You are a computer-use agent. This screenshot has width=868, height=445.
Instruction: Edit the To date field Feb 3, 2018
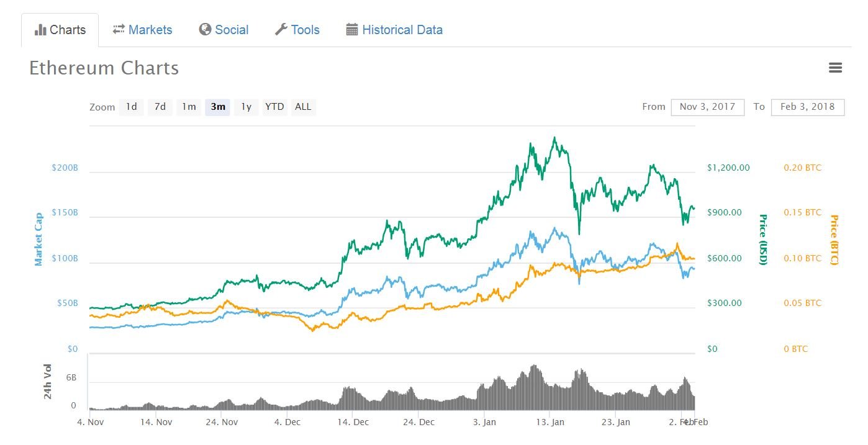click(807, 107)
